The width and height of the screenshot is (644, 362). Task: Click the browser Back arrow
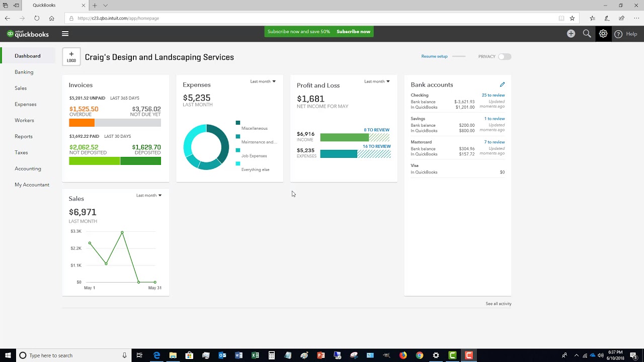point(8,18)
